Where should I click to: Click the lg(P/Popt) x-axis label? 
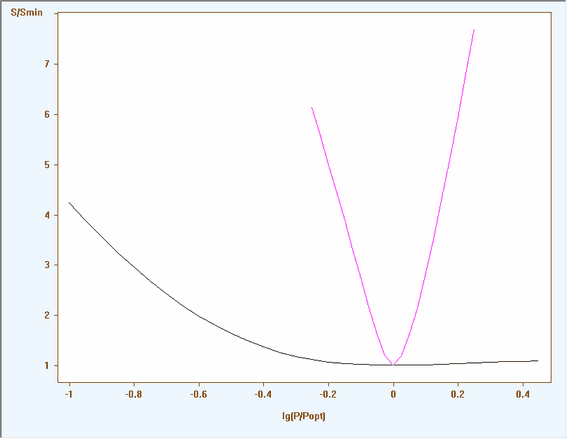coord(304,416)
